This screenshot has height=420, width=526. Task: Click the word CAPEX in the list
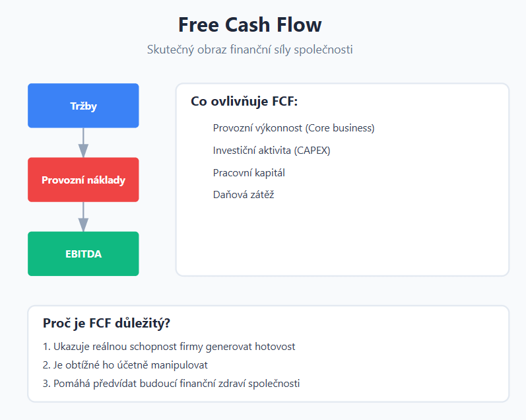click(x=312, y=151)
